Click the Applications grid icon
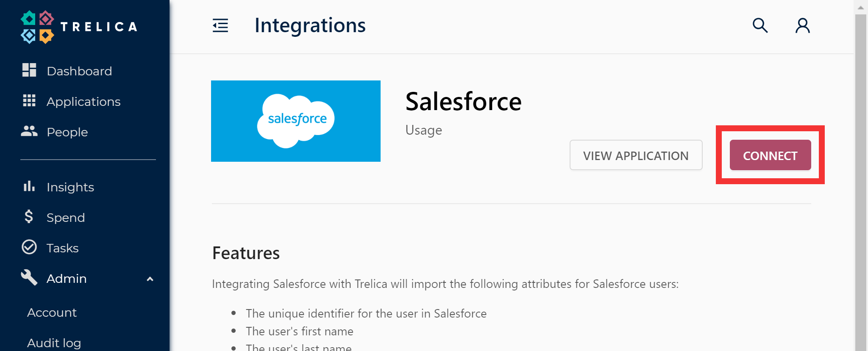Screen dimensions: 868x351 [29, 101]
